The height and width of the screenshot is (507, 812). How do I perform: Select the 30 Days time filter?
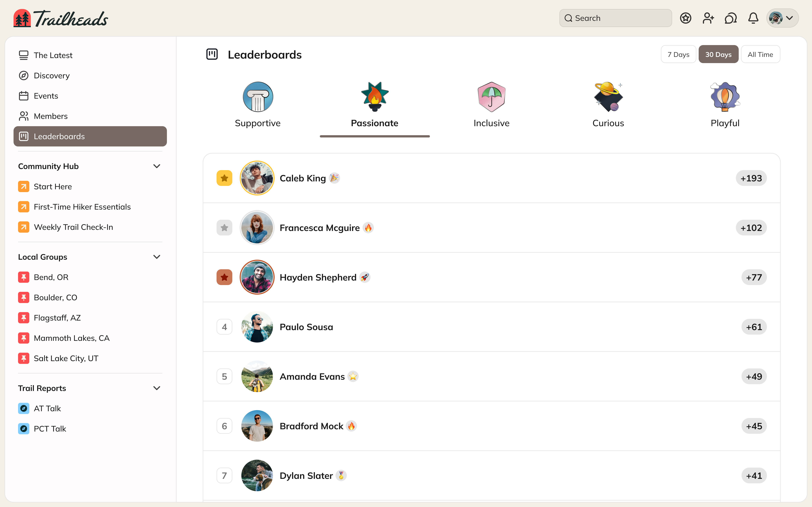[718, 54]
